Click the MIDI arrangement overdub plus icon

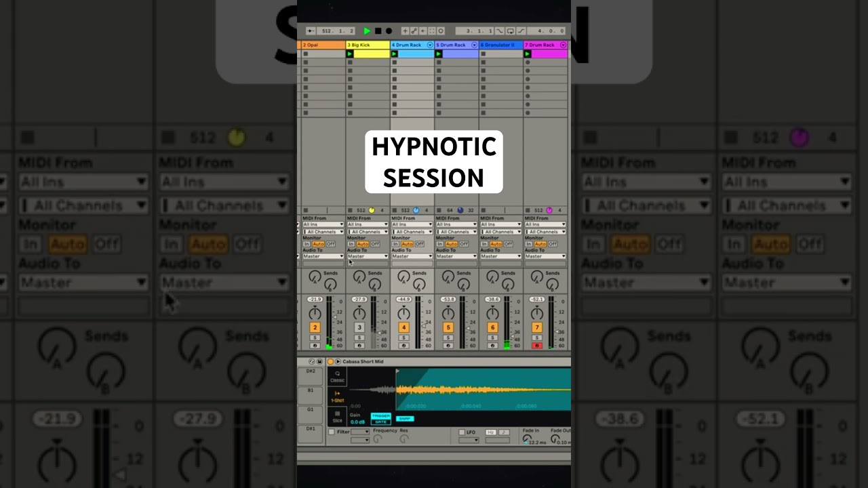(405, 30)
